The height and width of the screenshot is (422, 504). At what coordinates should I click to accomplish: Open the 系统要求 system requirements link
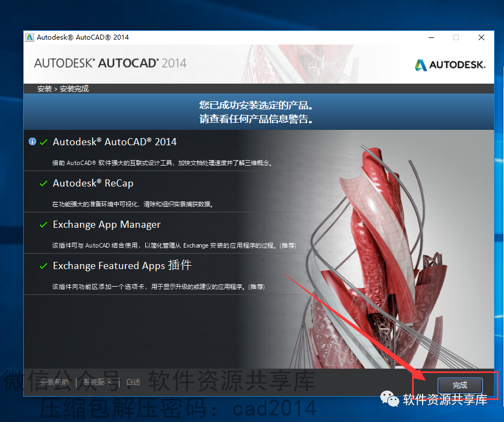[x=97, y=382]
